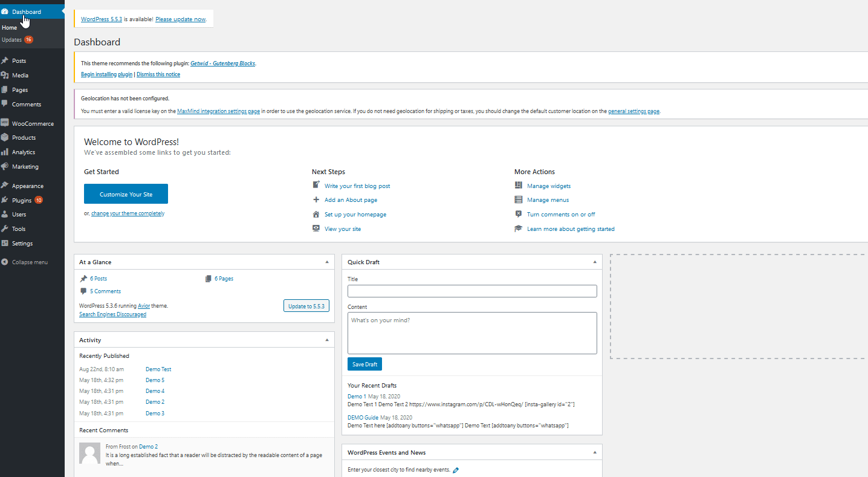The width and height of the screenshot is (868, 477).
Task: Dismiss the plugin recommendation notice
Action: coord(158,74)
